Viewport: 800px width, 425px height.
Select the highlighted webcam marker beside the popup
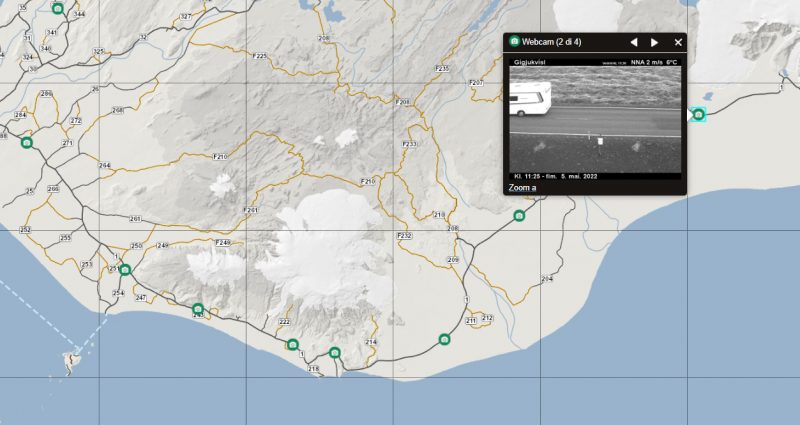click(x=698, y=116)
